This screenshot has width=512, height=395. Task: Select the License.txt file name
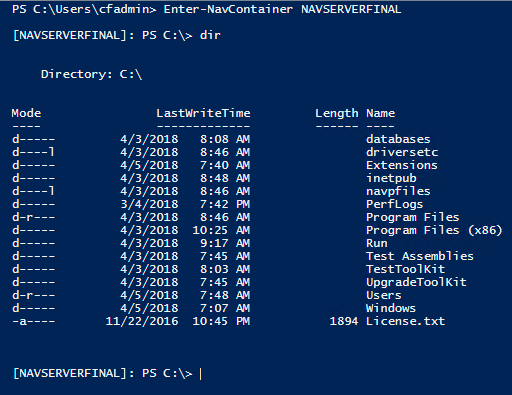405,321
